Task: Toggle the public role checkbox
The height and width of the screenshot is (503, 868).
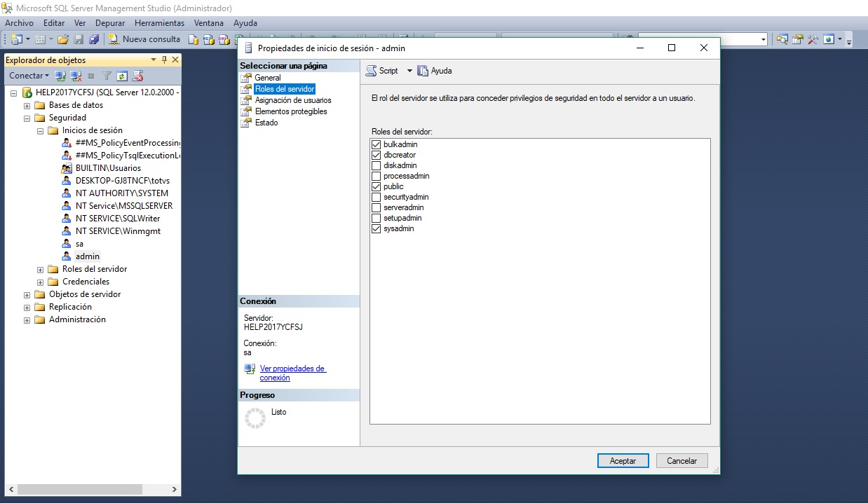Action: tap(377, 186)
